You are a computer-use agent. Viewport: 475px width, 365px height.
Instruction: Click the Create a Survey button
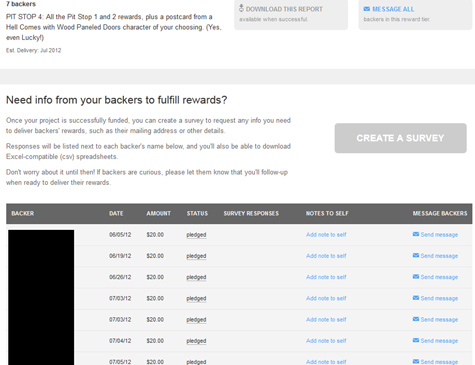click(x=400, y=138)
